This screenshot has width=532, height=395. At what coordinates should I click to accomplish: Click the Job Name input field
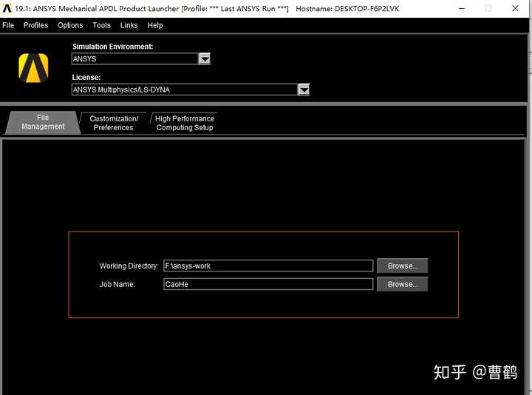point(268,284)
